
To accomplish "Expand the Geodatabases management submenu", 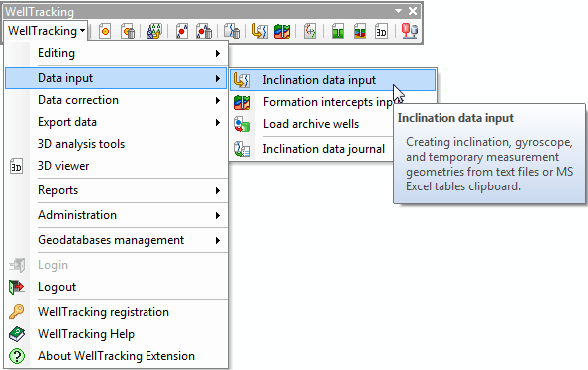I will click(x=117, y=240).
